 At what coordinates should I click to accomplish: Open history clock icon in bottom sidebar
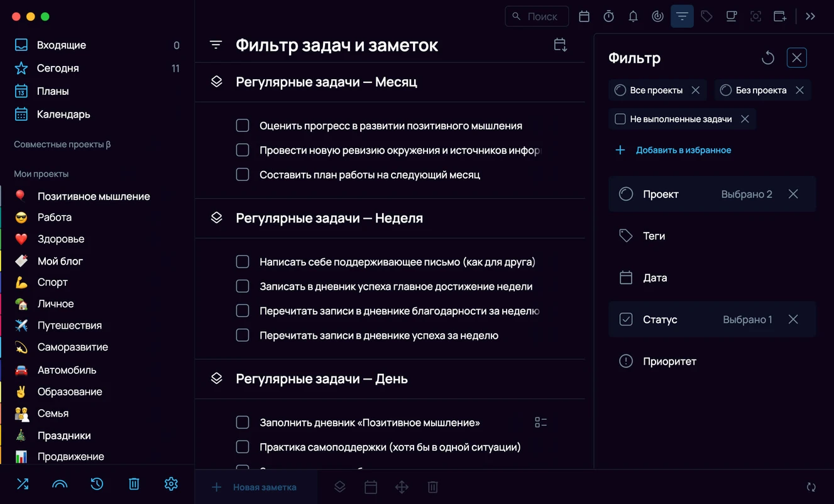pos(97,484)
